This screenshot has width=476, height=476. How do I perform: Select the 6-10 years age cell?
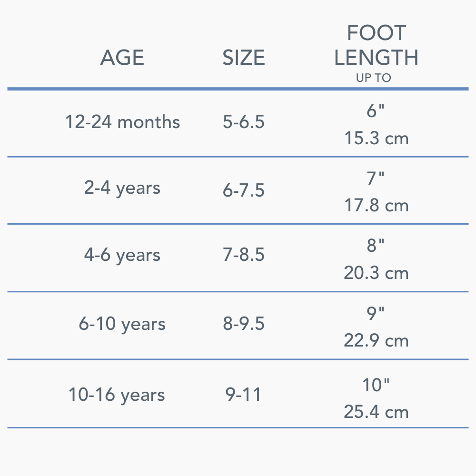(122, 324)
